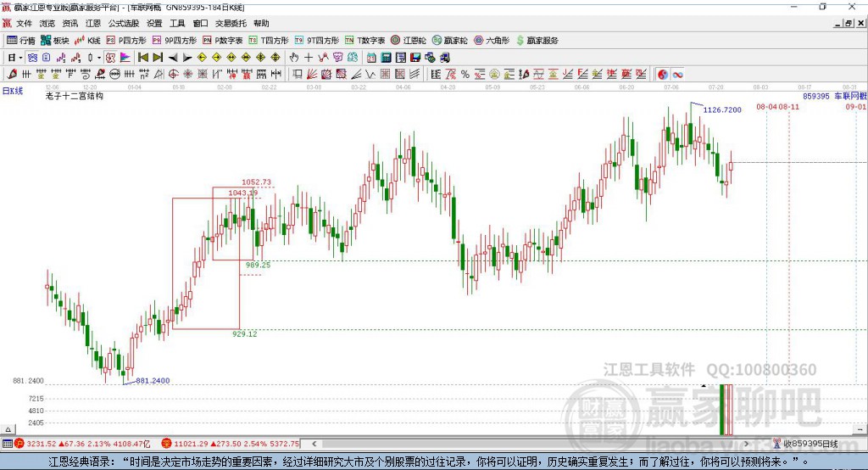This screenshot has width=868, height=470.
Task: Open the T四方形 tool
Action: 269,41
